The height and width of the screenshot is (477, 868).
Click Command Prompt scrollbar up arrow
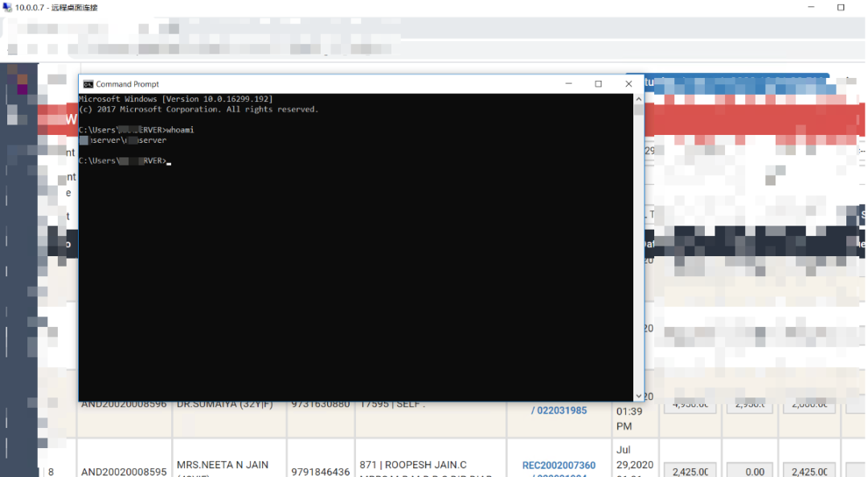[638, 99]
